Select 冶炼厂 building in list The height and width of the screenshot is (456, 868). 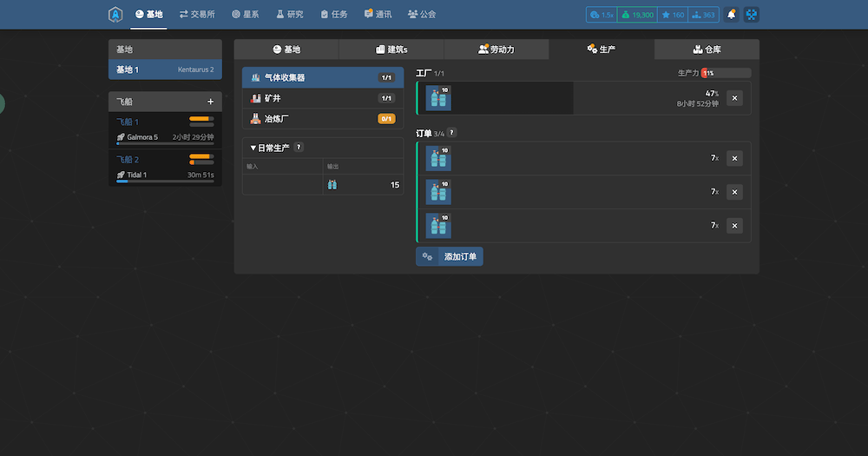click(322, 119)
